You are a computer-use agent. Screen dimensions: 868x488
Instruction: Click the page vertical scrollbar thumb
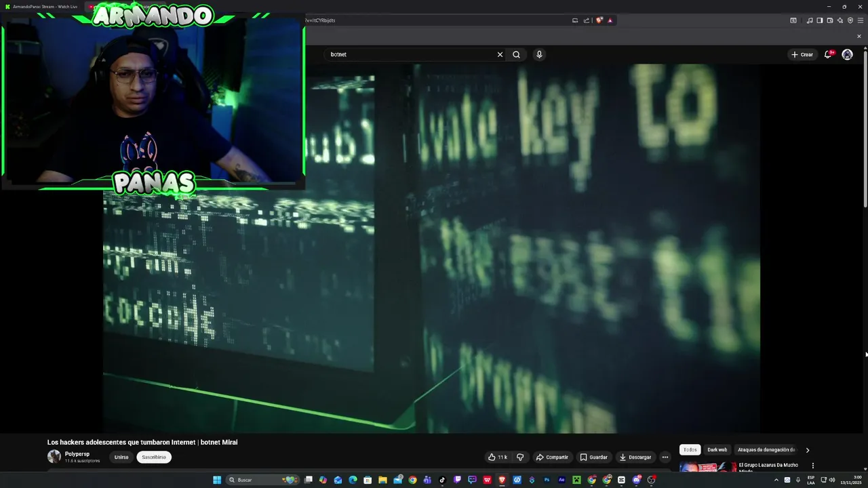click(x=865, y=129)
